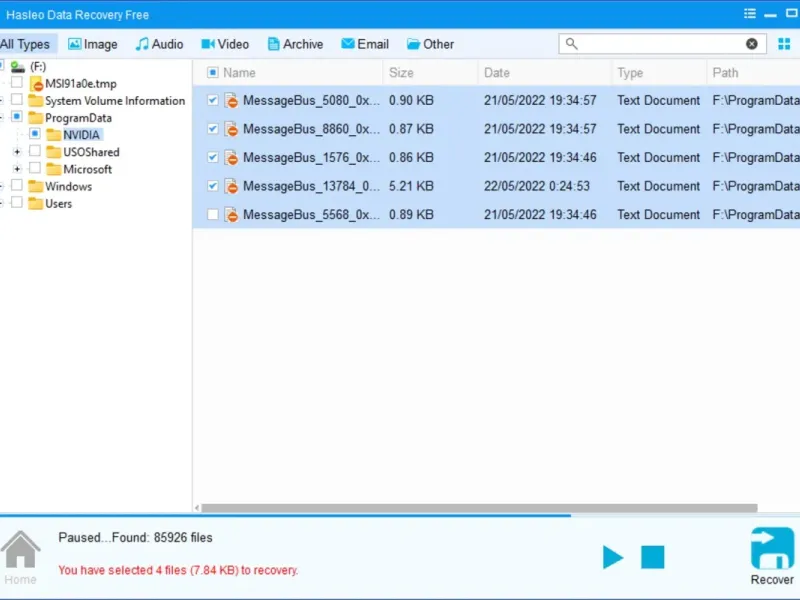This screenshot has height=600, width=800.
Task: Click MSI91a0e.tmp file icon
Action: click(x=36, y=84)
